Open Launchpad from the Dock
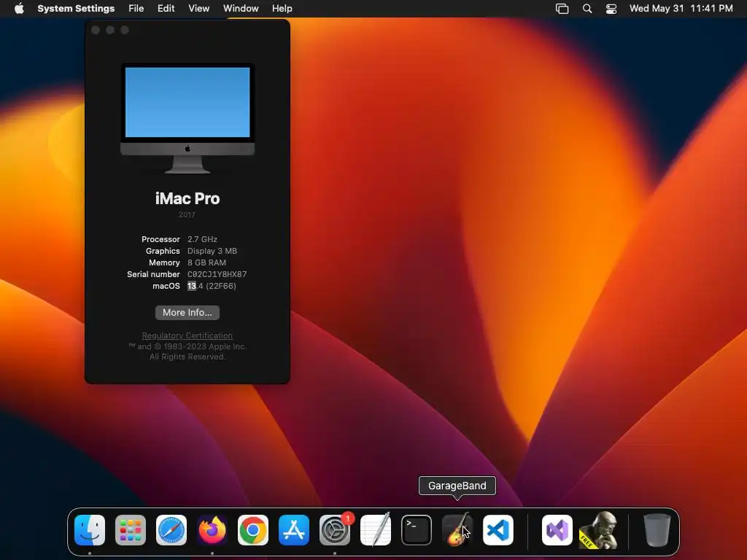The height and width of the screenshot is (560, 747). (x=131, y=530)
